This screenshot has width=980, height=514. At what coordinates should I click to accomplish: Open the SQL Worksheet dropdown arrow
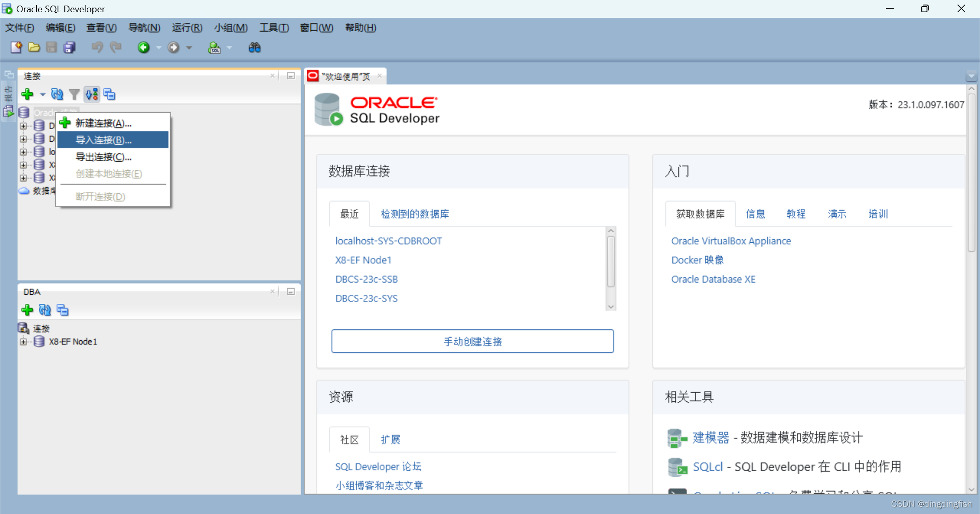pos(229,48)
